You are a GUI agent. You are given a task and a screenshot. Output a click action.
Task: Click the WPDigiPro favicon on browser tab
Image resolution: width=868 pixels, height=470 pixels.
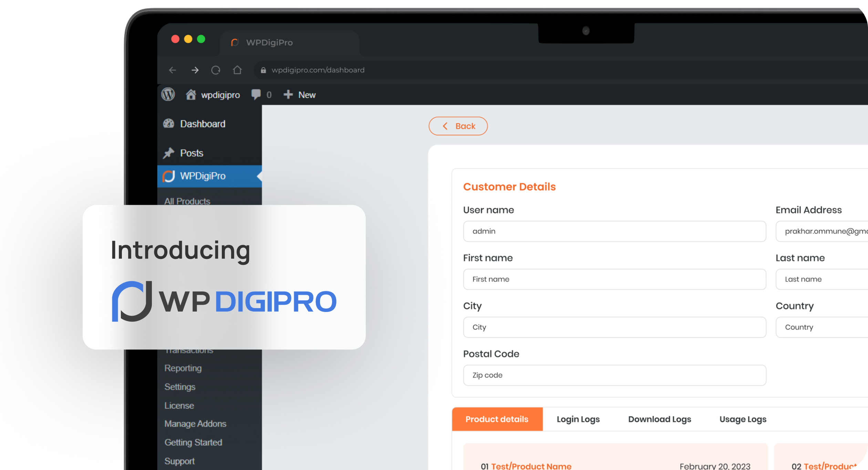point(235,43)
